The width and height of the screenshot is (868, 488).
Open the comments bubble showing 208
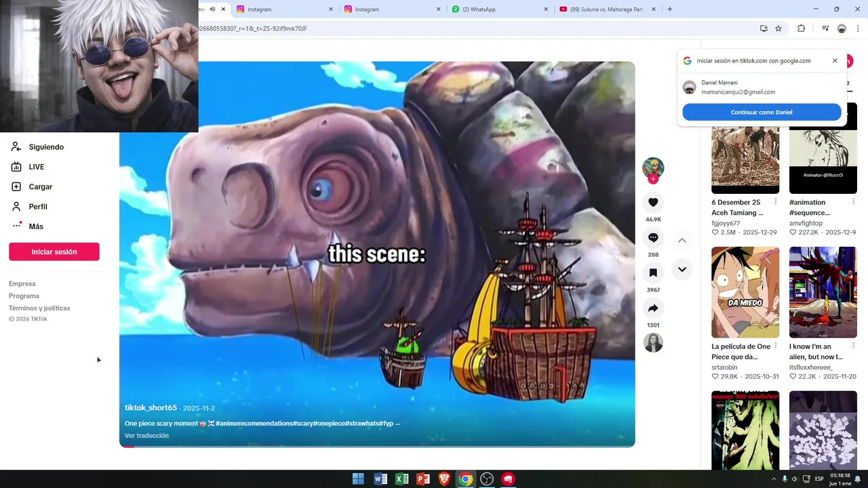pos(653,238)
